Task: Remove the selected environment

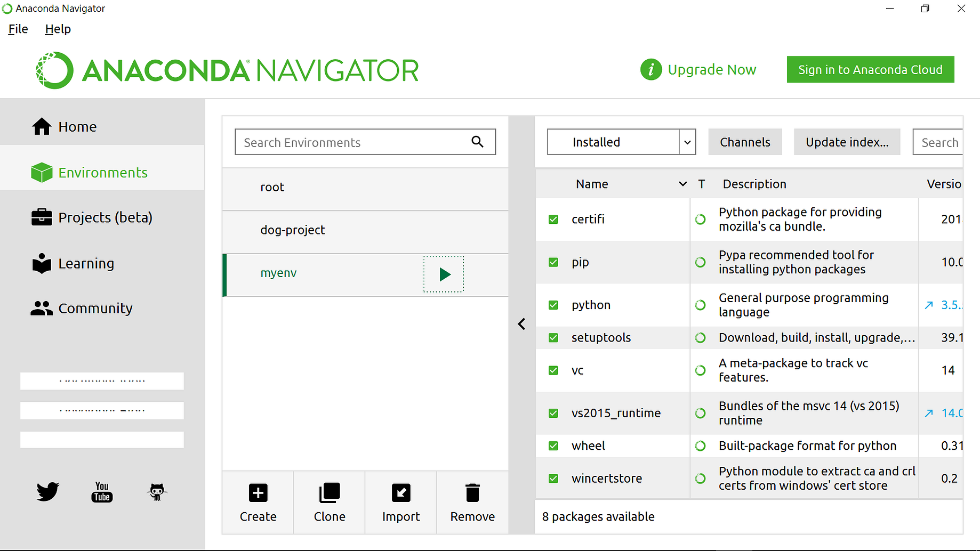Action: point(472,503)
